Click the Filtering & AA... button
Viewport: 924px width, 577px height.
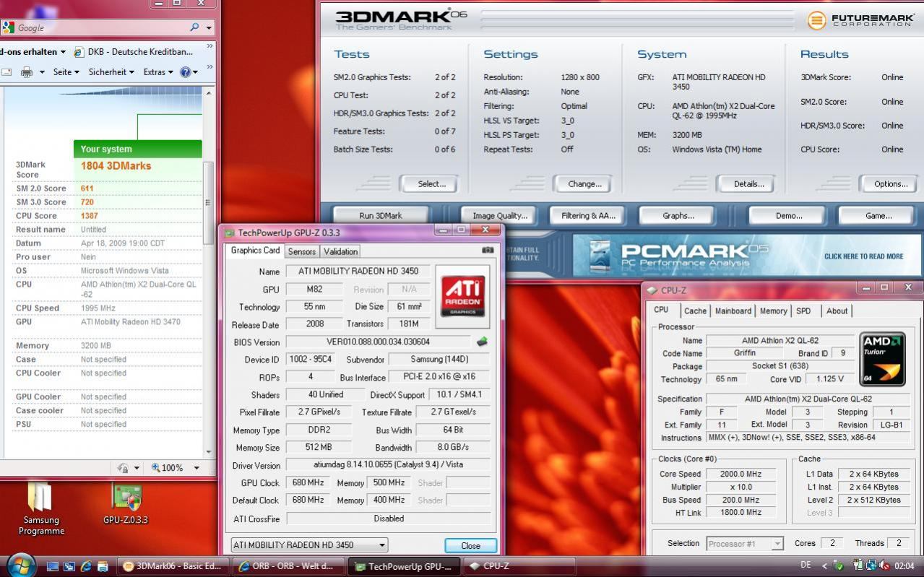coord(588,215)
